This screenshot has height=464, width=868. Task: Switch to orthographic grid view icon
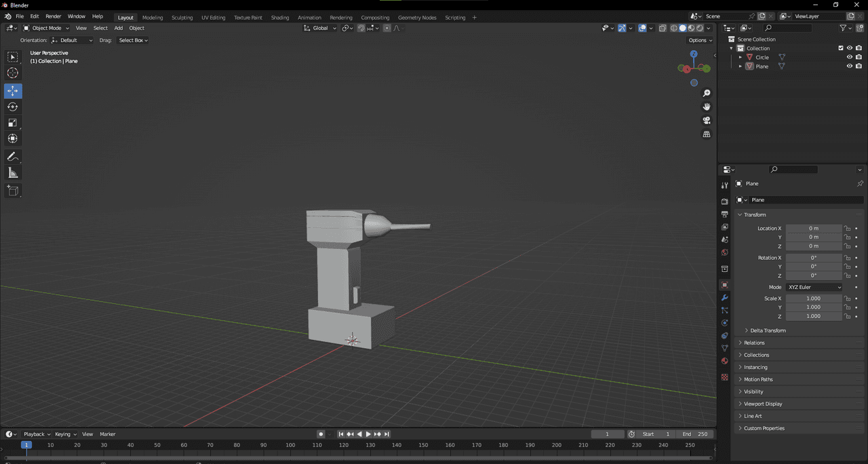707,134
